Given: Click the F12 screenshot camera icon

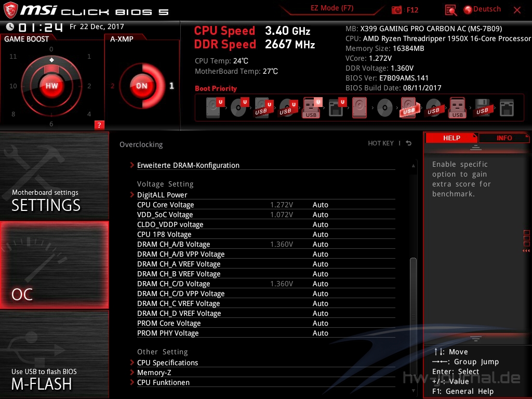Looking at the screenshot, I should coord(396,10).
